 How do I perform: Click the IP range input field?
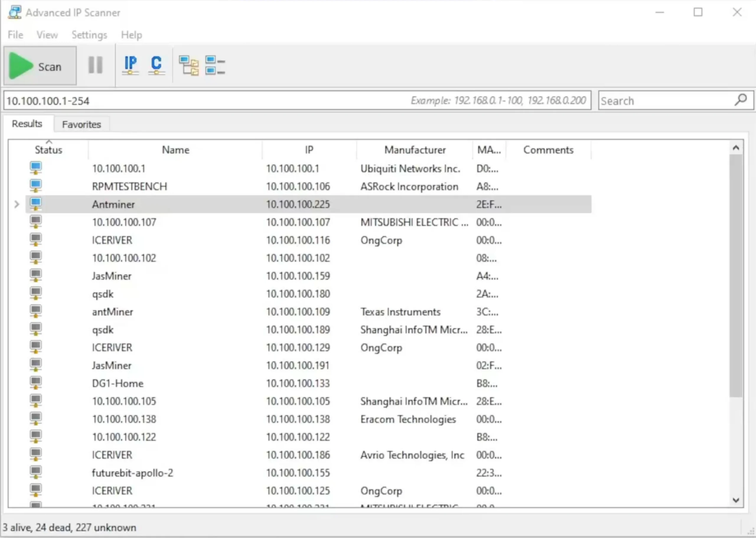297,100
